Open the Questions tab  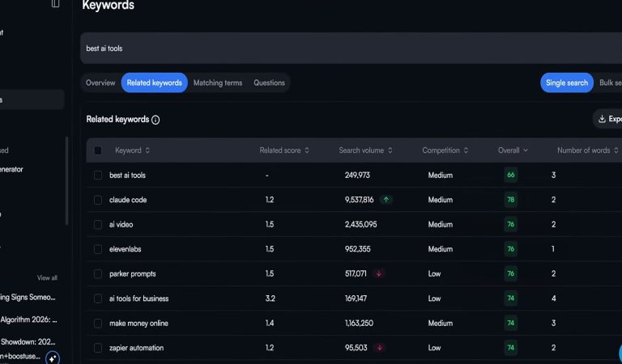(269, 83)
